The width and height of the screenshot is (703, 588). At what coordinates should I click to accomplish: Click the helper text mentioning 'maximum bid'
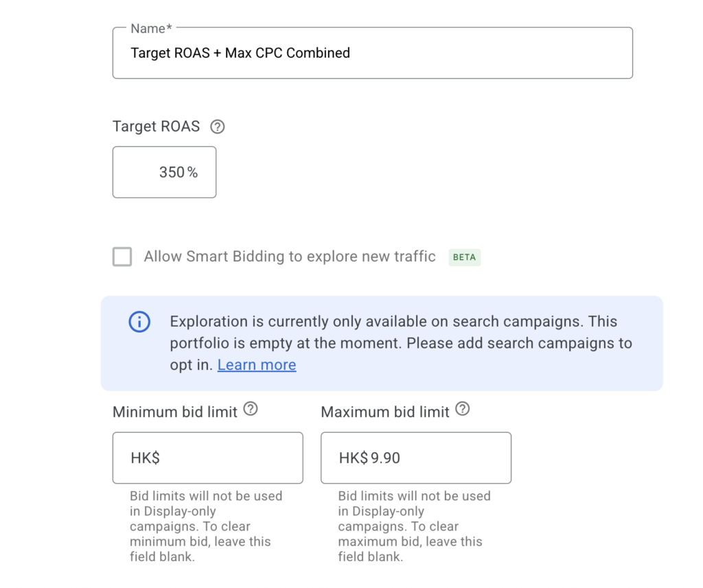pos(414,526)
